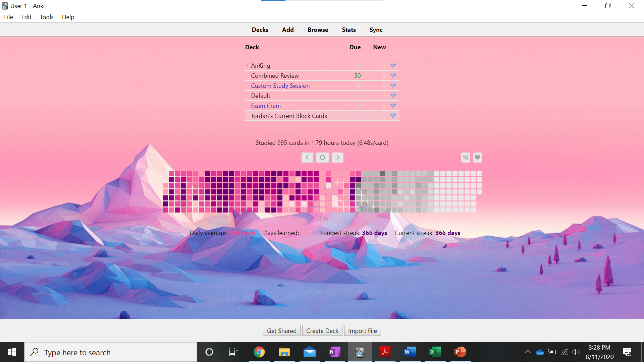Viewport: 644px width, 362px height.
Task: Go to previous year in heatmap
Action: click(307, 158)
